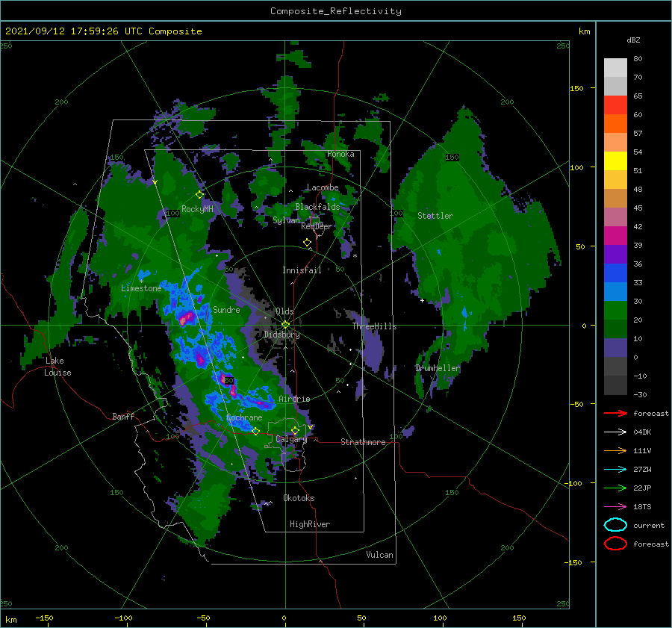Click the magenta 18TS arrow icon
672x628 pixels.
615,506
